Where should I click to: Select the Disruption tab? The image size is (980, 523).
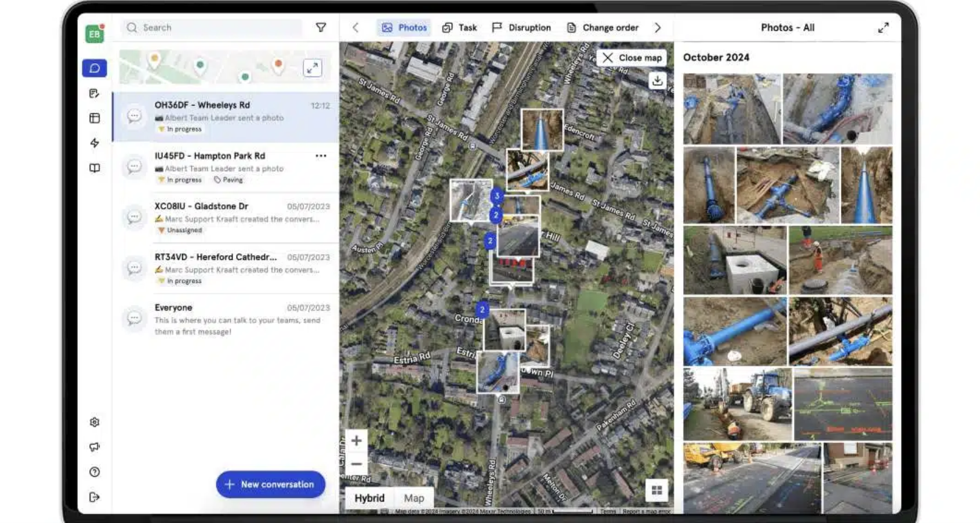pos(521,28)
